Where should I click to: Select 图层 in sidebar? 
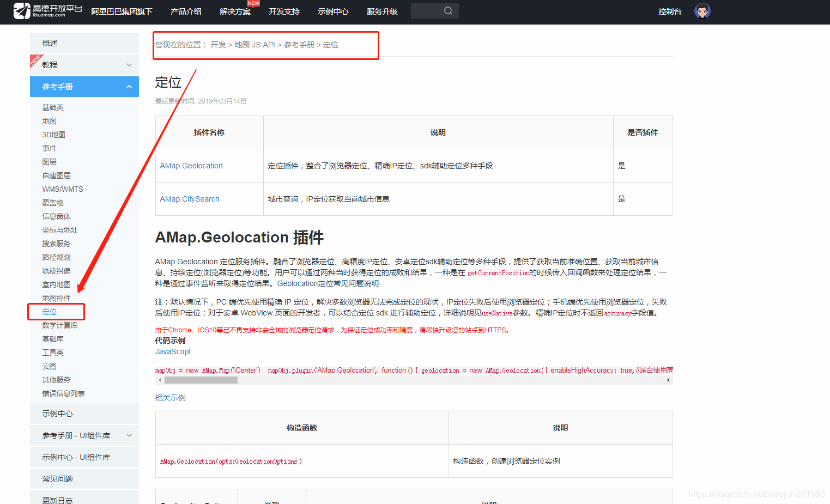pos(49,162)
